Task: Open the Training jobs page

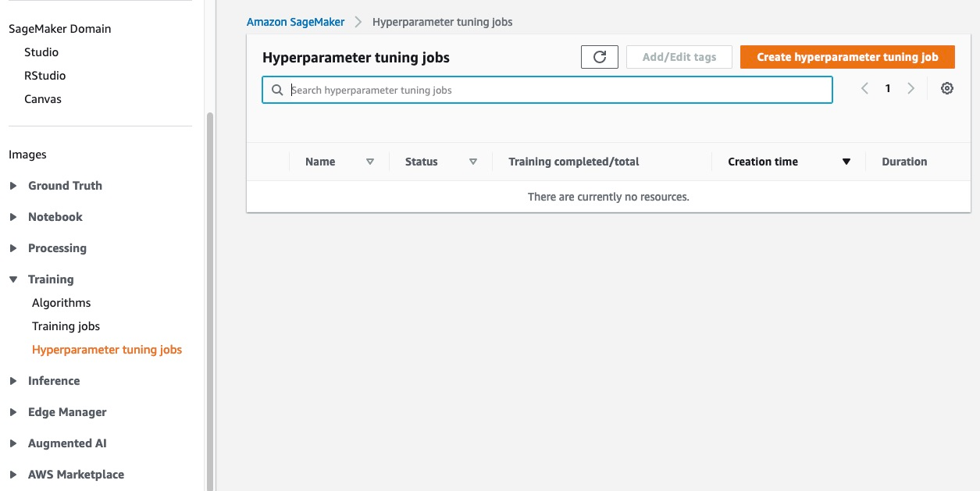Action: 66,326
